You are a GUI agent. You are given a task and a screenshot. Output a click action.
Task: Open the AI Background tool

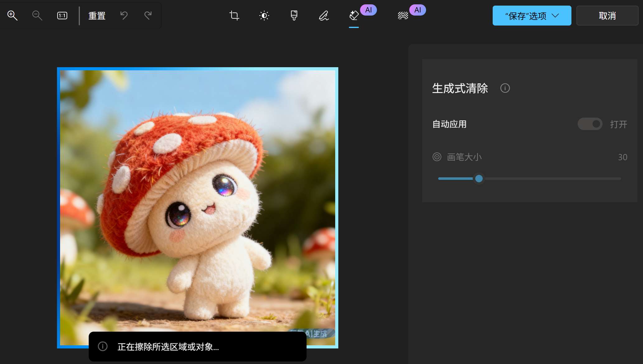pyautogui.click(x=403, y=16)
